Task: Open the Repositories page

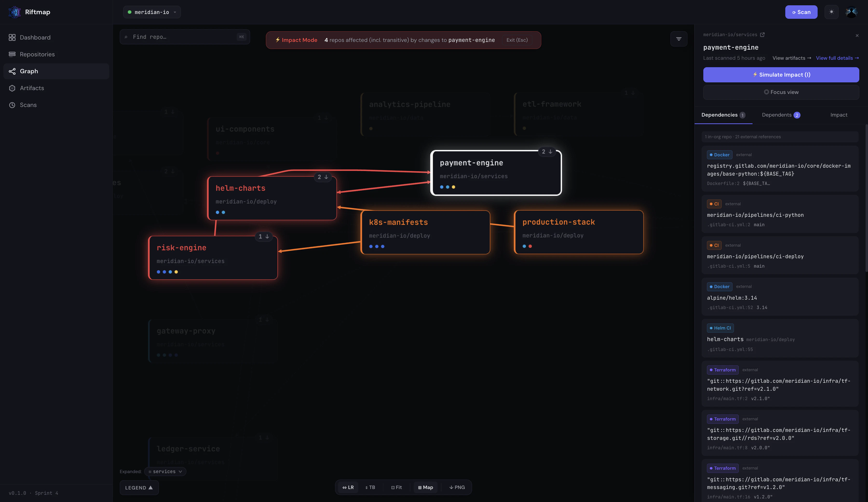Action: (x=56, y=54)
